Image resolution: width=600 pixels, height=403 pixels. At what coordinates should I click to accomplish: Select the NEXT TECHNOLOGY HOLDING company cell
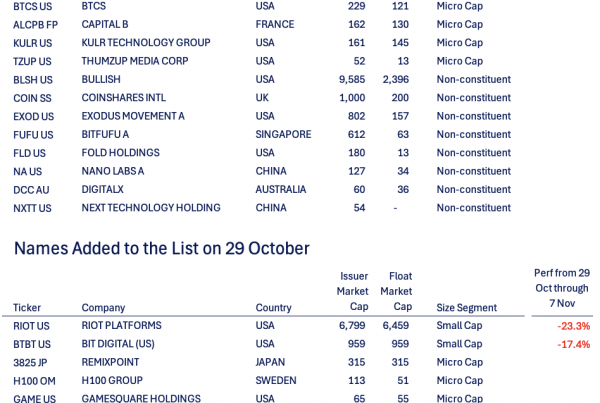click(x=151, y=208)
